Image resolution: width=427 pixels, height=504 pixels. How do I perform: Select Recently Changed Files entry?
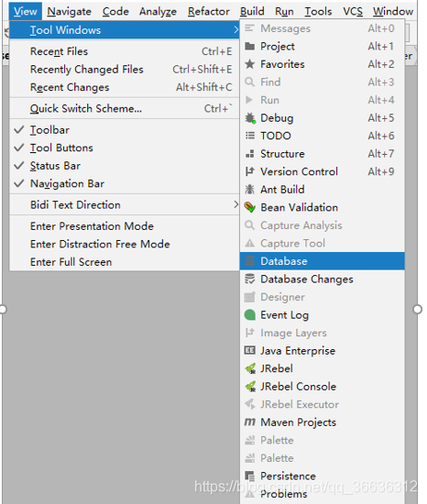coord(125,70)
